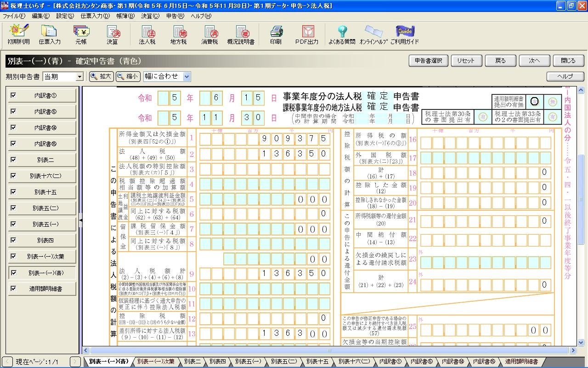The image size is (588, 368).
Task: Uncheck the 別表二 checkbox
Action: [x=13, y=160]
